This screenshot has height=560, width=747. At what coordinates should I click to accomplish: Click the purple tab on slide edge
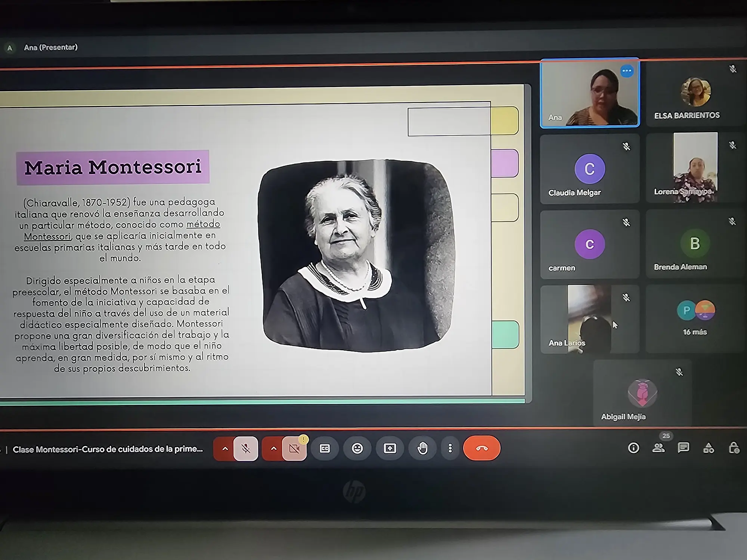coord(505,163)
